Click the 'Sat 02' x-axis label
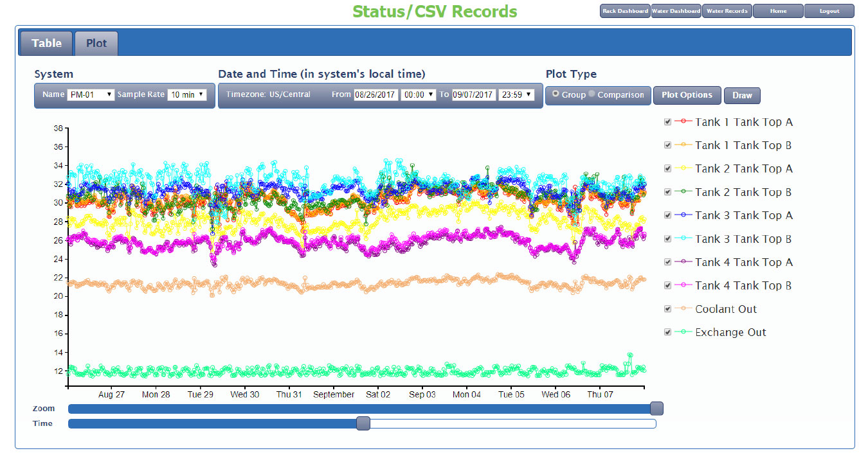Screen dimensions: 868x460 (x=378, y=394)
